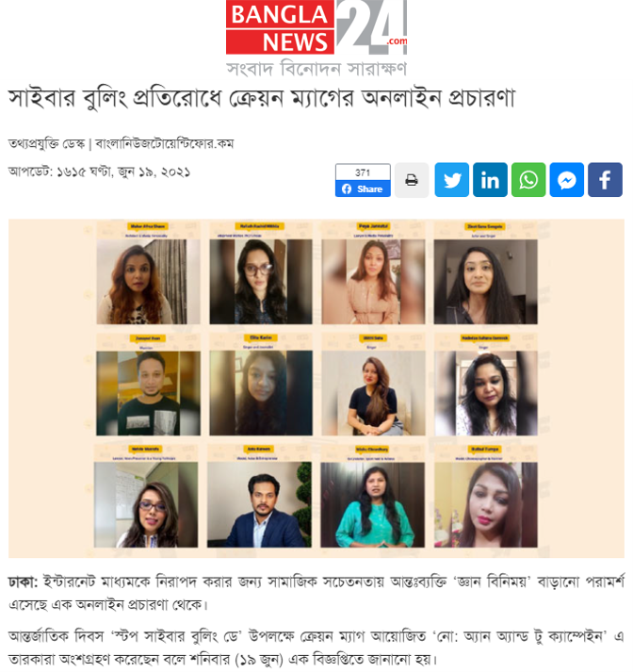633x672 pixels.
Task: Click the Facebook Share button showing 371
Action: (x=363, y=180)
